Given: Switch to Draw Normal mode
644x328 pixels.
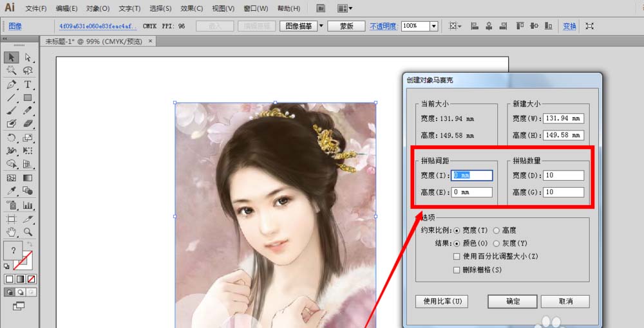Looking at the screenshot, I should pyautogui.click(x=8, y=292).
